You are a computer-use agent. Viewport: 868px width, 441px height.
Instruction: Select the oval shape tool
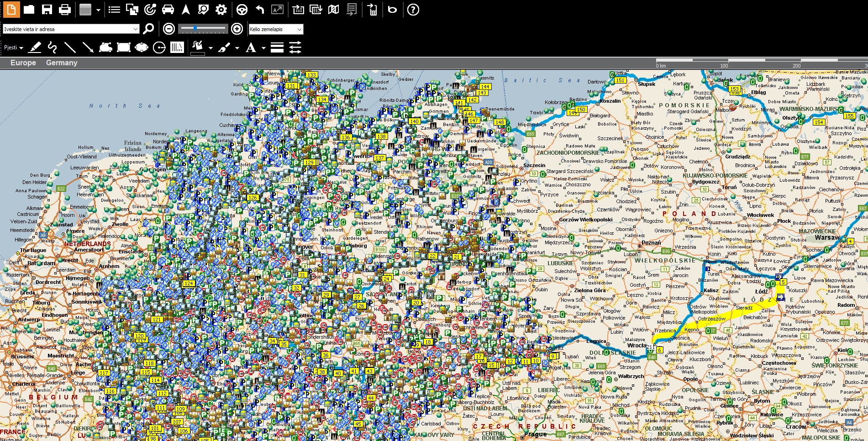click(142, 47)
